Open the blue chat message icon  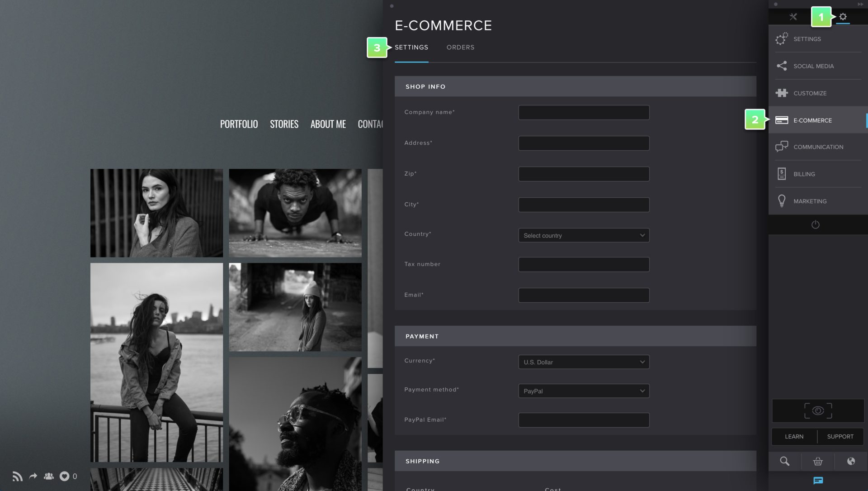click(x=818, y=481)
